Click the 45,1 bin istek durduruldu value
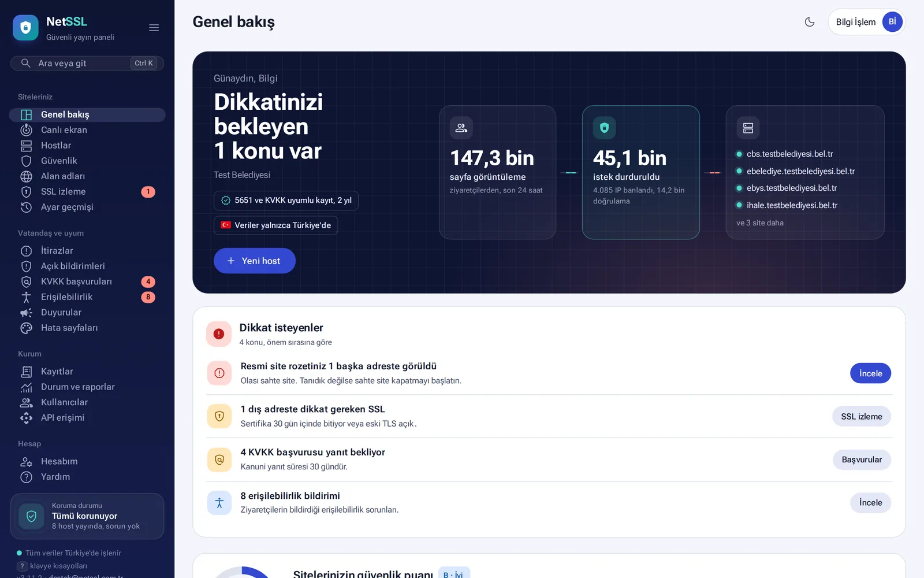924x578 pixels. tap(629, 158)
